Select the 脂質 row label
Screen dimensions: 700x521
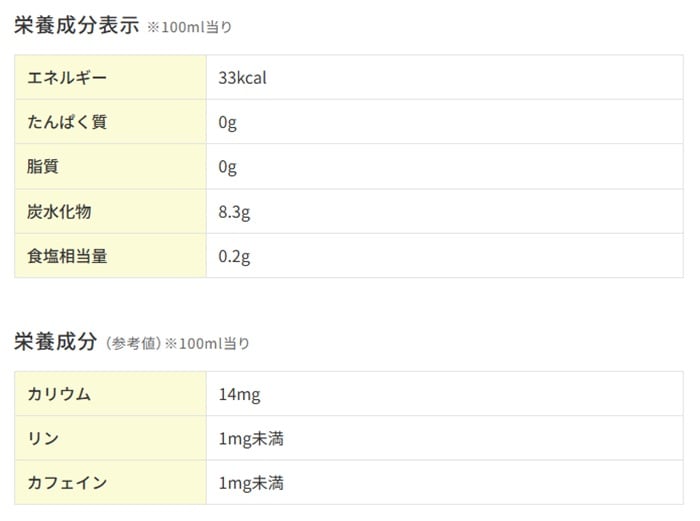click(x=43, y=167)
